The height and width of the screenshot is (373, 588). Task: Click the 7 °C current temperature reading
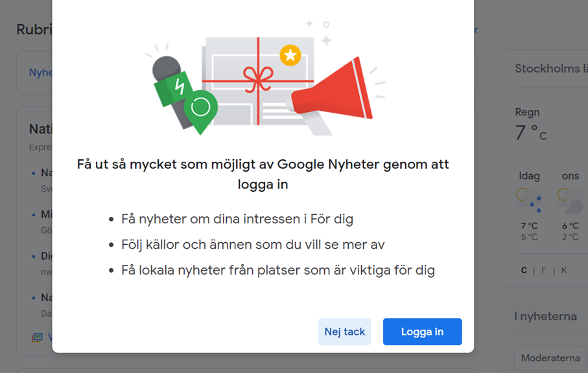531,133
